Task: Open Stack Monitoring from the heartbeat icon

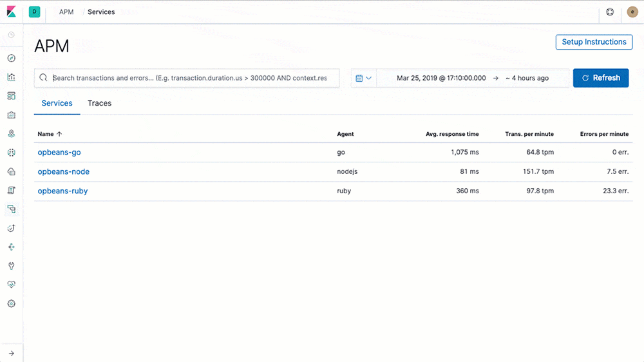Action: tap(11, 285)
